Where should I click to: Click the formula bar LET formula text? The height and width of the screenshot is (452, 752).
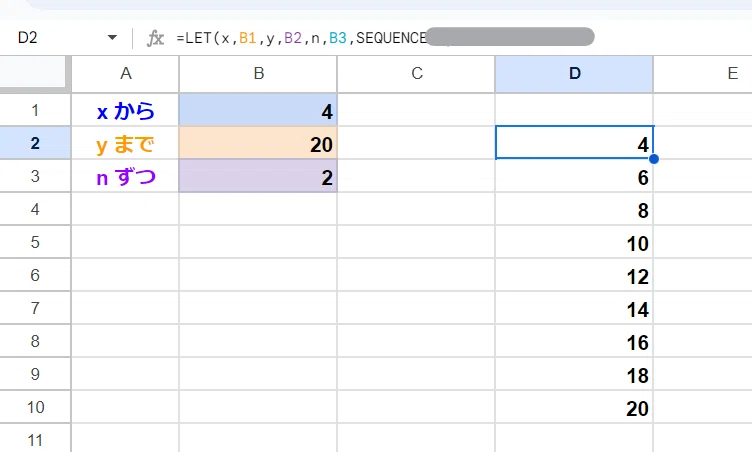pos(301,38)
